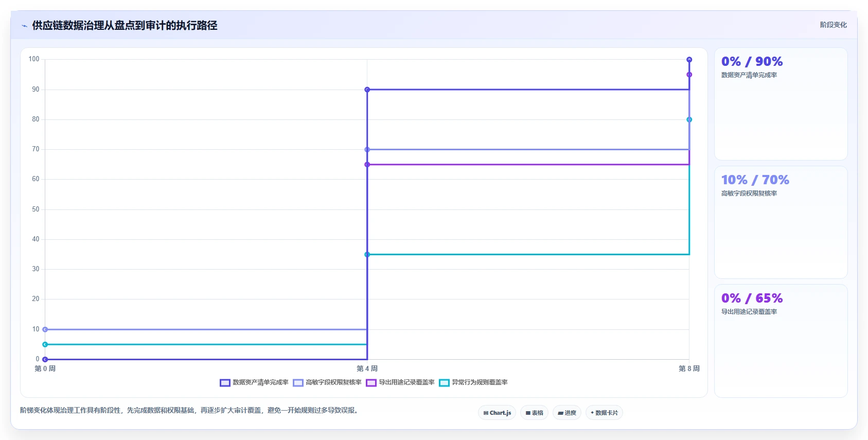Click the week 8 purple data point at 95

click(689, 75)
